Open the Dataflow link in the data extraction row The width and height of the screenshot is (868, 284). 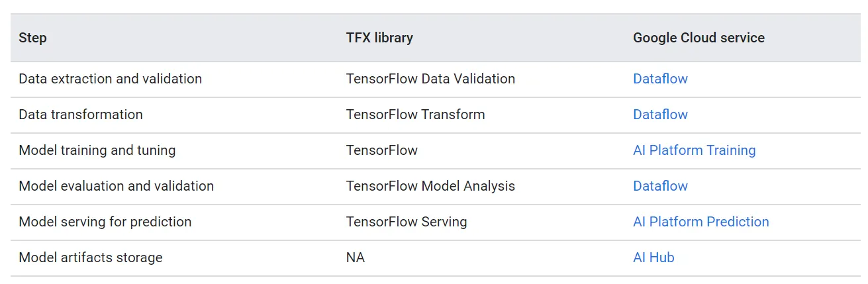660,79
